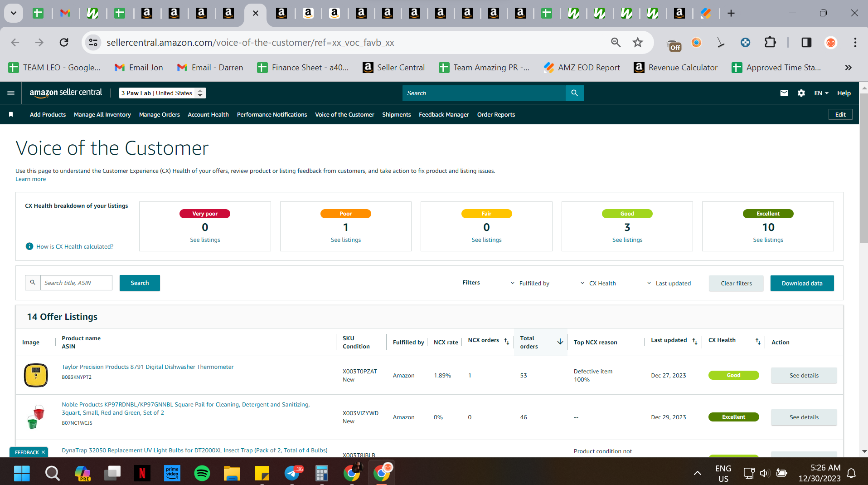The image size is (868, 485).
Task: Open How is CX Health calculated link
Action: tap(75, 246)
